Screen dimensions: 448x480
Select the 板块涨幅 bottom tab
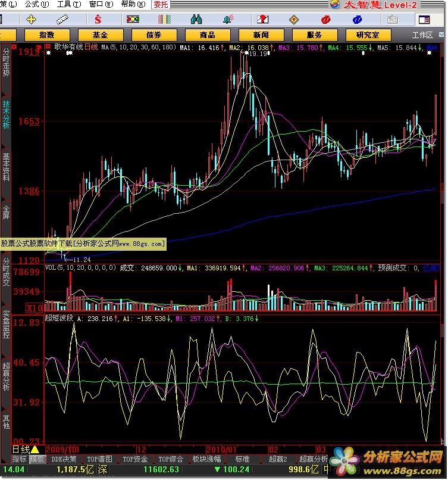(206, 459)
